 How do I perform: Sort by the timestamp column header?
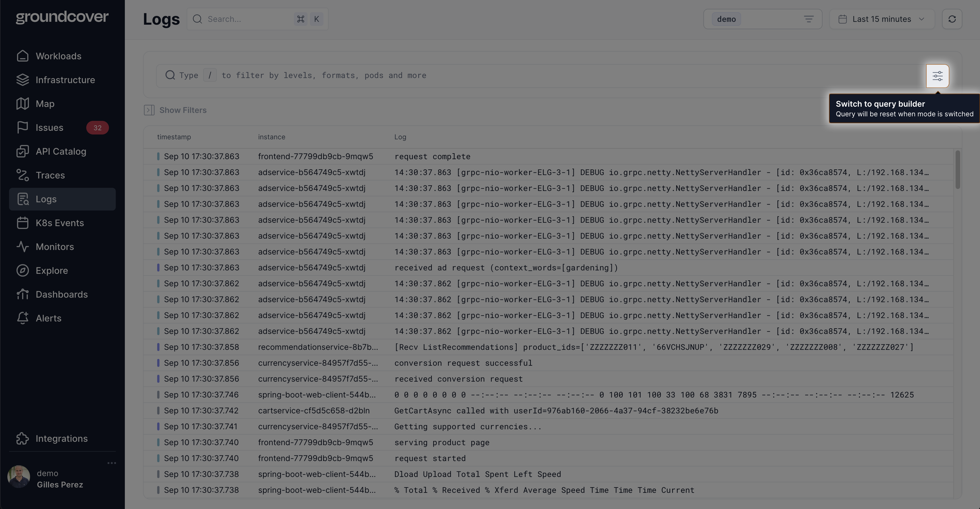coord(174,137)
